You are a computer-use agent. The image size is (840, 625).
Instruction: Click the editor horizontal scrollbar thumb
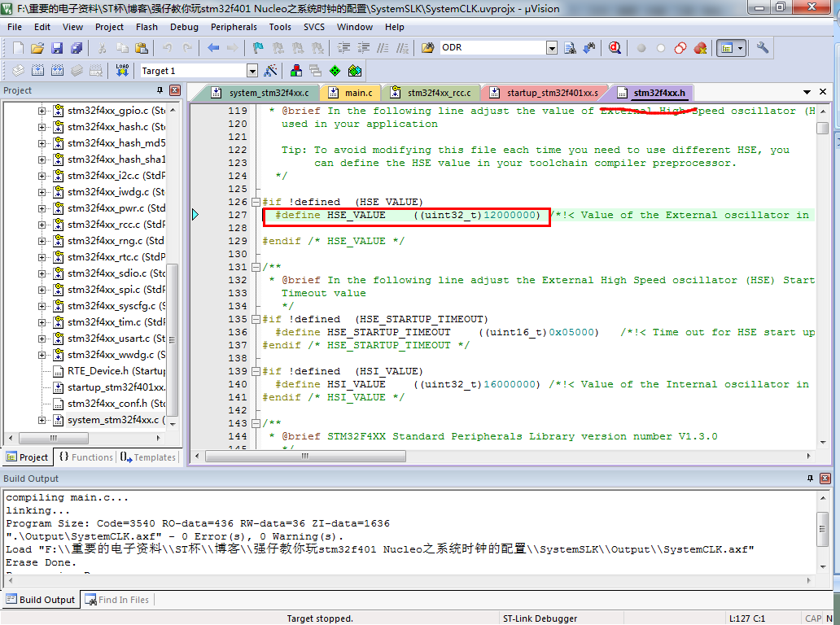tap(305, 457)
